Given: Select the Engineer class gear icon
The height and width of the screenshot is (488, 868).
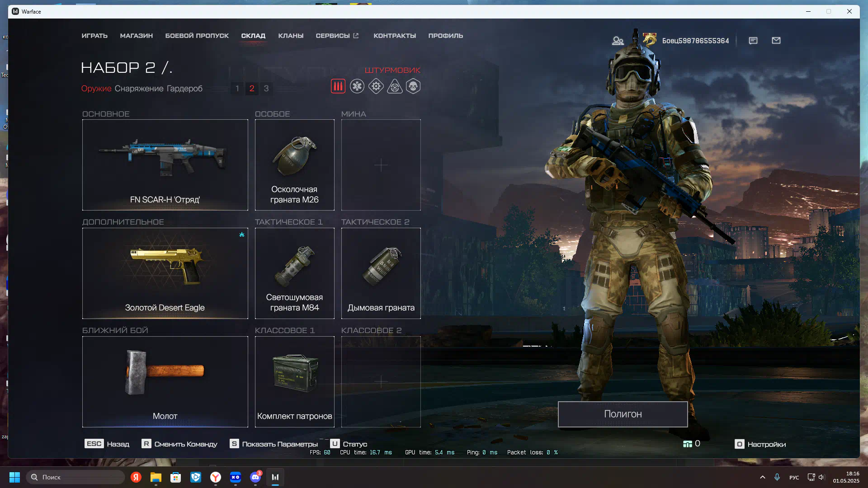Looking at the screenshot, I should [x=376, y=86].
